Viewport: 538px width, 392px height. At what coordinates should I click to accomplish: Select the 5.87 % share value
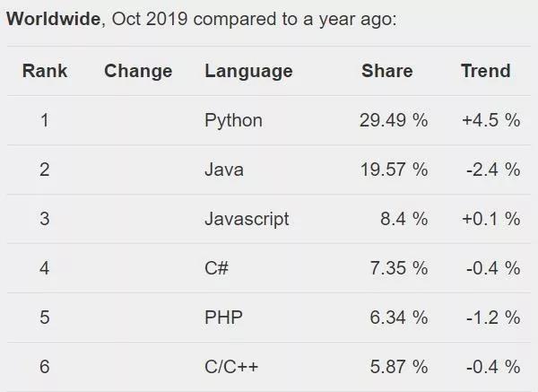395,367
